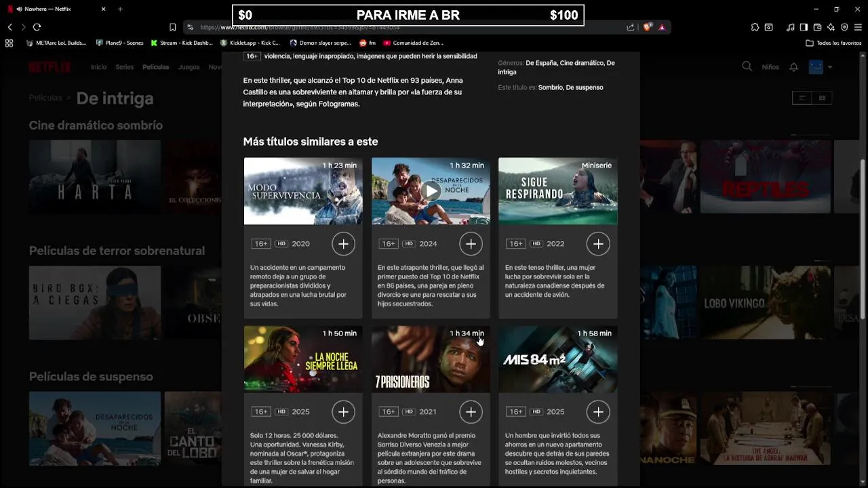Click Sombrío mood link
The width and height of the screenshot is (868, 488).
pos(550,87)
